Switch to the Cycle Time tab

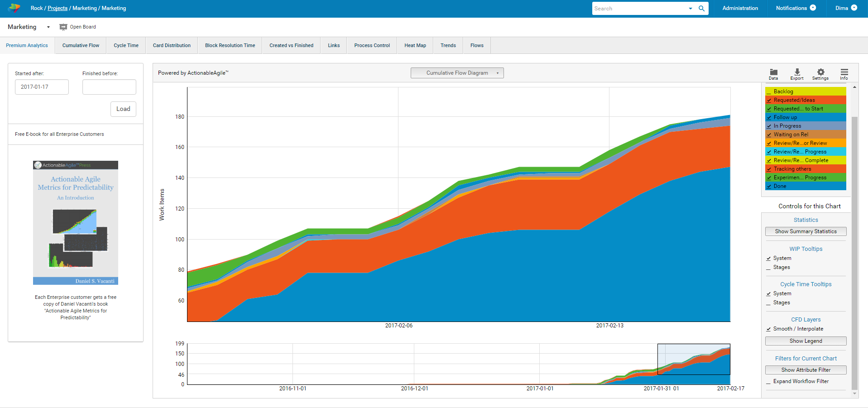click(126, 45)
